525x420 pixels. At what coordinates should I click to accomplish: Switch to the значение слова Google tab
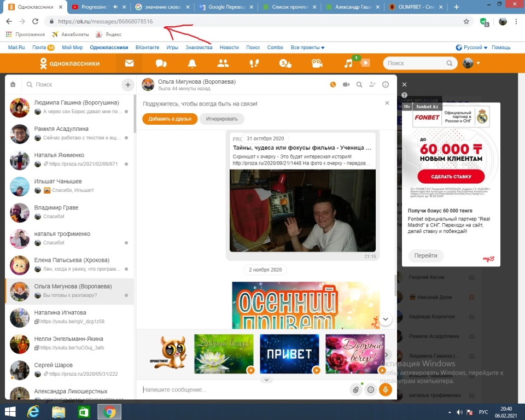coord(163,7)
